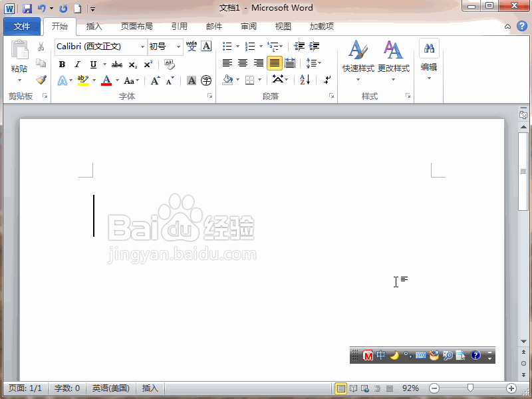
Task: Create new document from quick access icon
Action: point(78,9)
